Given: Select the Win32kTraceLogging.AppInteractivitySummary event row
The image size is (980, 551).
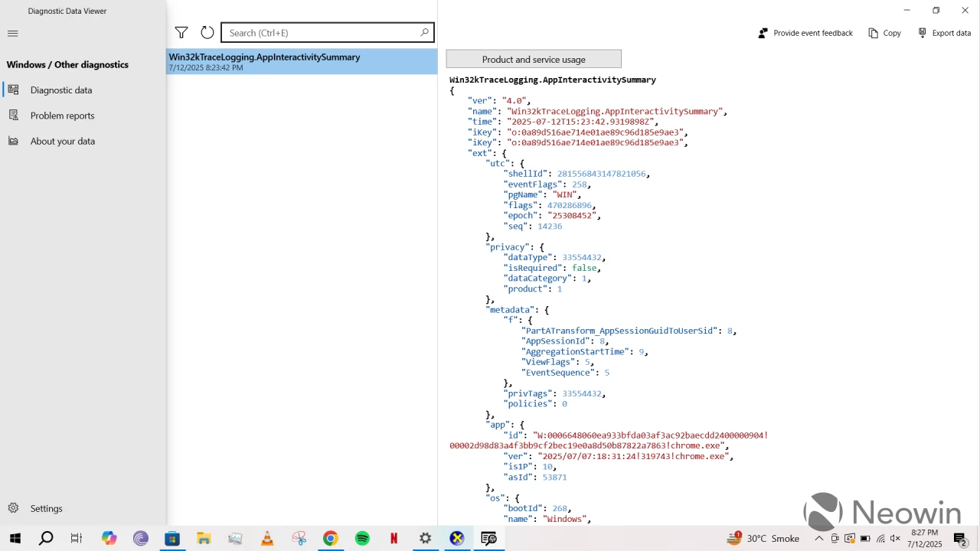Looking at the screenshot, I should pyautogui.click(x=302, y=61).
